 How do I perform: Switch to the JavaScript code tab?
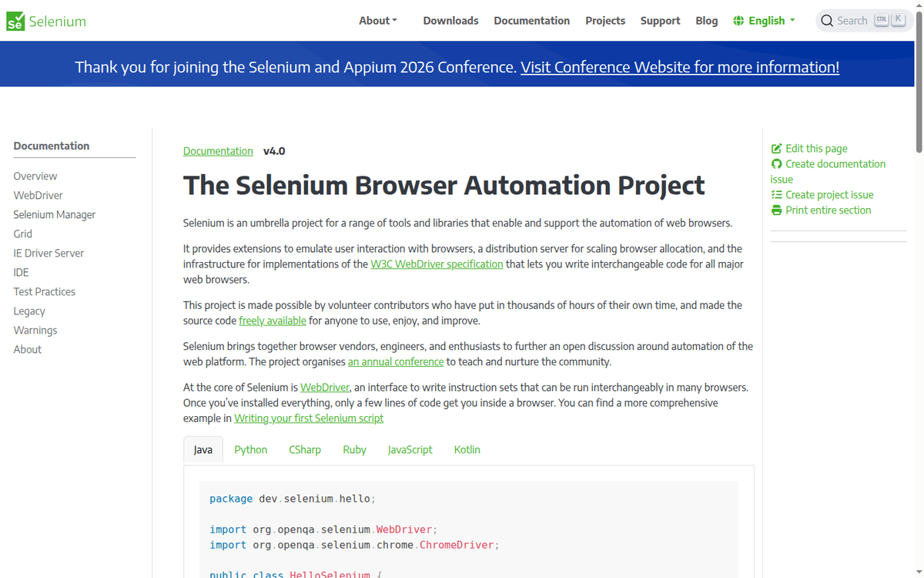(x=410, y=449)
